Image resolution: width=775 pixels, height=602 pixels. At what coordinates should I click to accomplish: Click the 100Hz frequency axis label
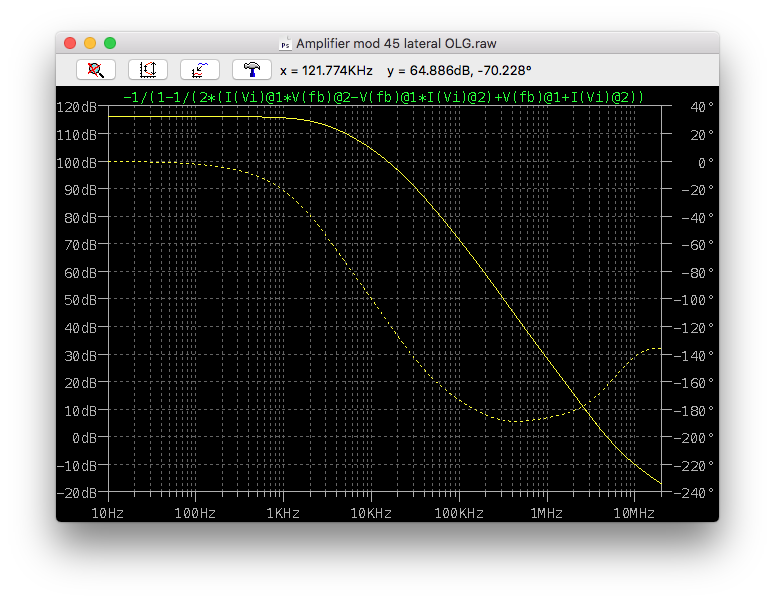(195, 513)
